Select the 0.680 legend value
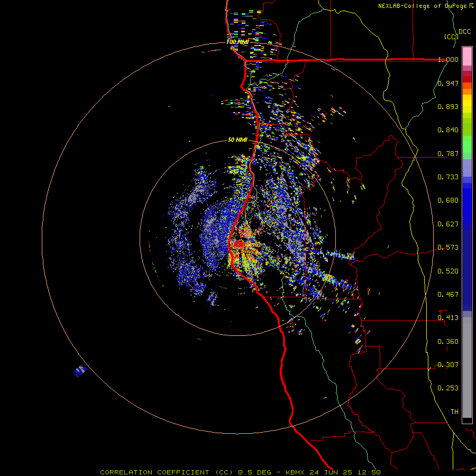Viewport: 476px width, 476px height. [x=448, y=200]
